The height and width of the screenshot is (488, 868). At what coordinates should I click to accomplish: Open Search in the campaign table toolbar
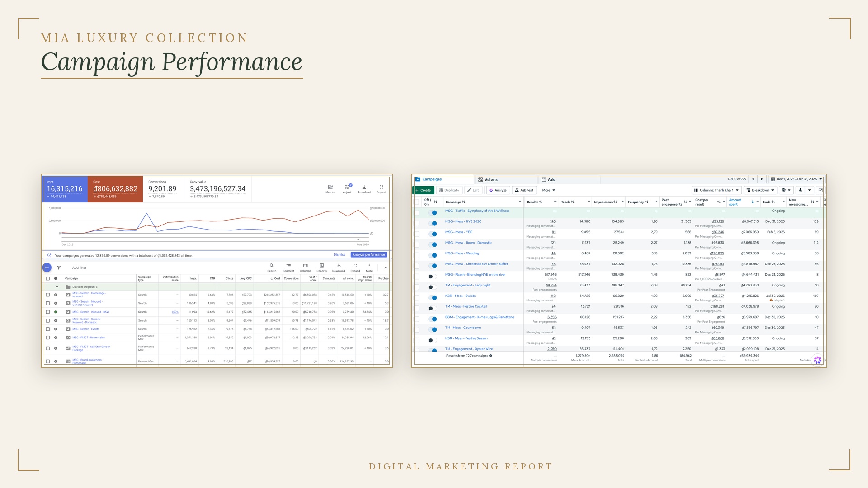272,267
